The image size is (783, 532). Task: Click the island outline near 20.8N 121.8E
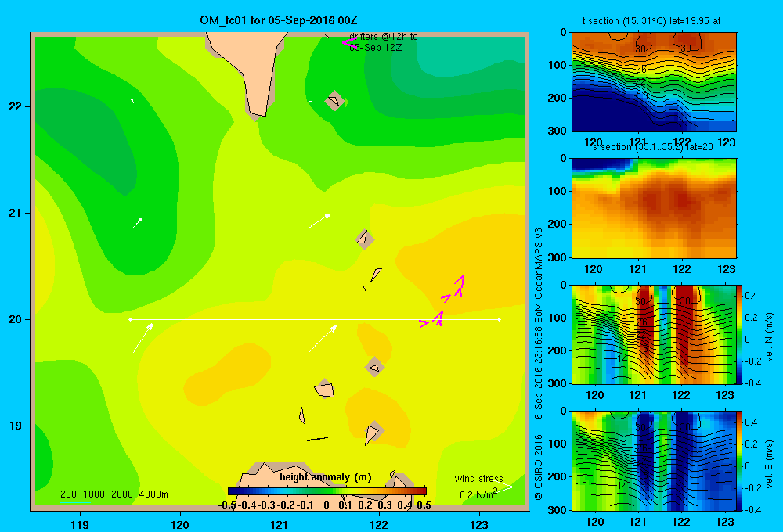pyautogui.click(x=364, y=239)
